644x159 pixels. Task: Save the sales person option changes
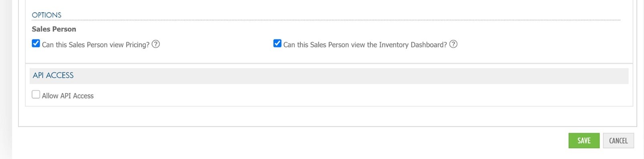[584, 141]
